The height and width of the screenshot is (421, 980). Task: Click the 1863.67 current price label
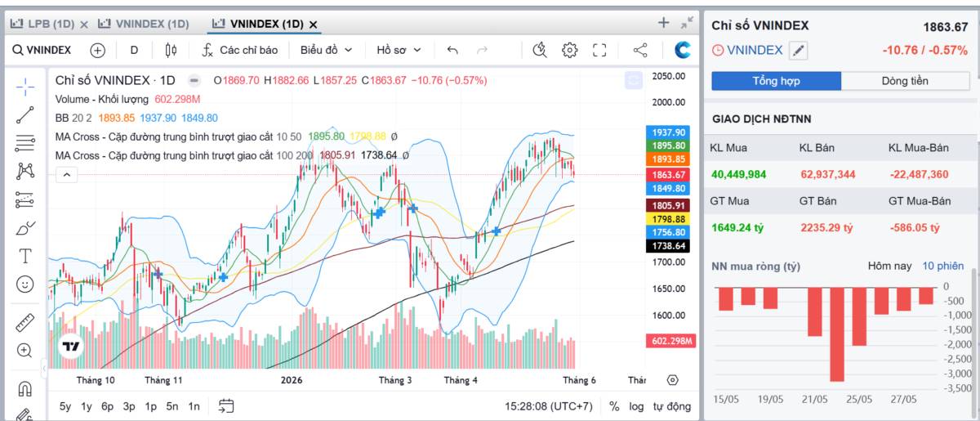[x=669, y=174]
